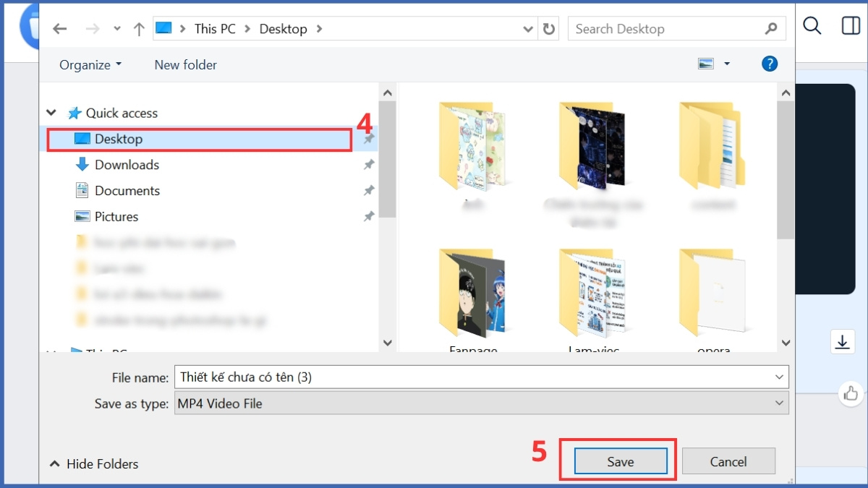Viewport: 868px width, 488px height.
Task: Open the Save as type dropdown
Action: (482, 403)
